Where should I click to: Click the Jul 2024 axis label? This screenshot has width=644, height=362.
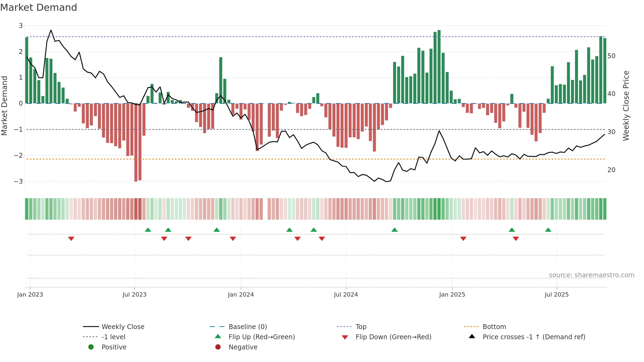tap(346, 294)
